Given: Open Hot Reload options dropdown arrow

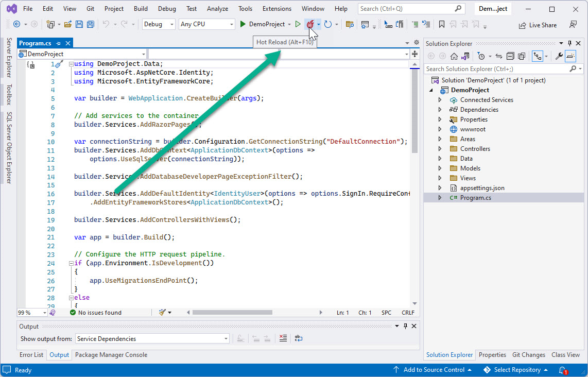Looking at the screenshot, I should coord(318,24).
